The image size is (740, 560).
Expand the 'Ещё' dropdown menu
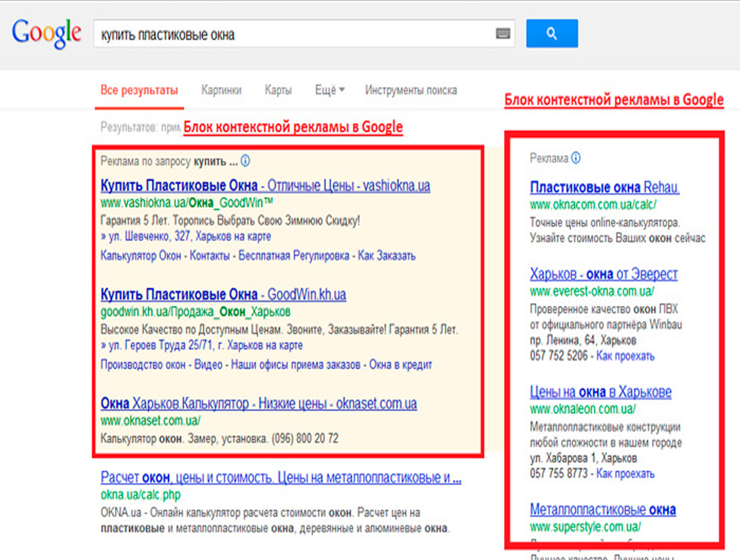(x=329, y=90)
